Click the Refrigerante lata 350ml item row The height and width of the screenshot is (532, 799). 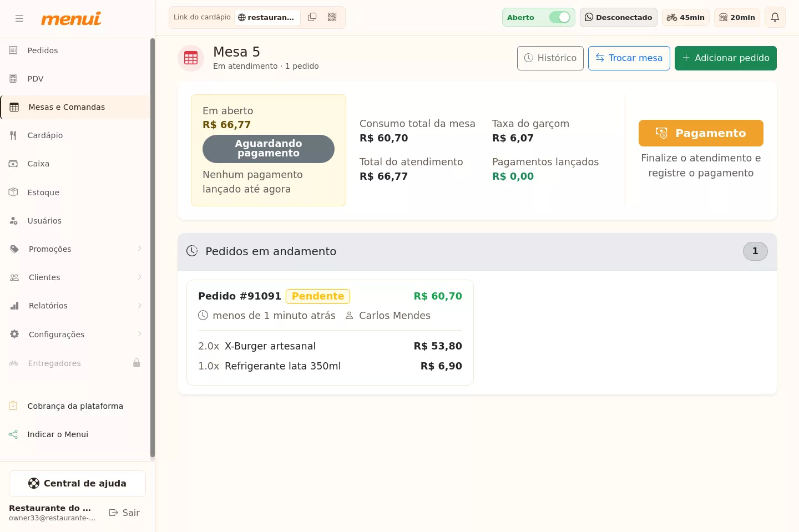pos(330,366)
